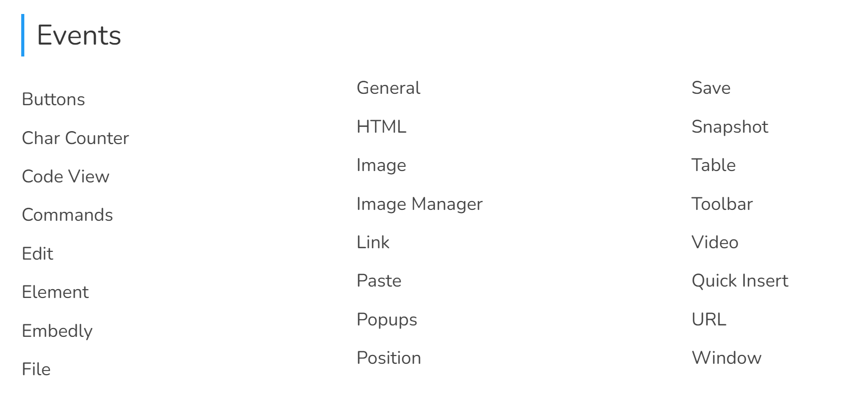Select the Code View link
This screenshot has width=868, height=399.
click(x=65, y=176)
